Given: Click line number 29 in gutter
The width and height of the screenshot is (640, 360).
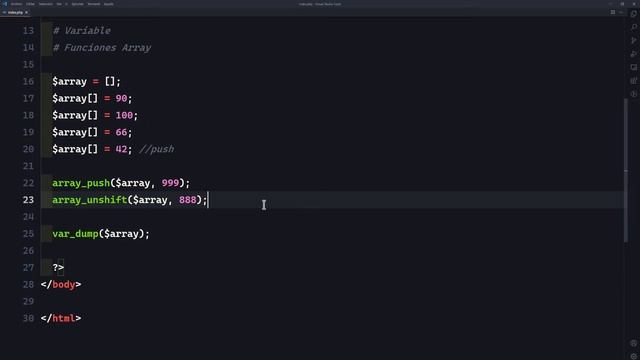Looking at the screenshot, I should tap(28, 301).
